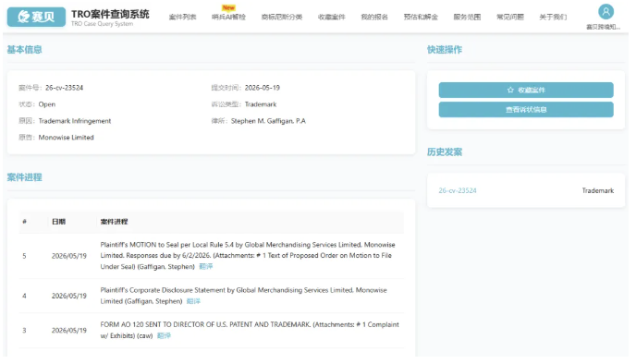636x364 pixels.
Task: Click law firm Stephen M. Gaffigan, P.A
Action: [268, 121]
